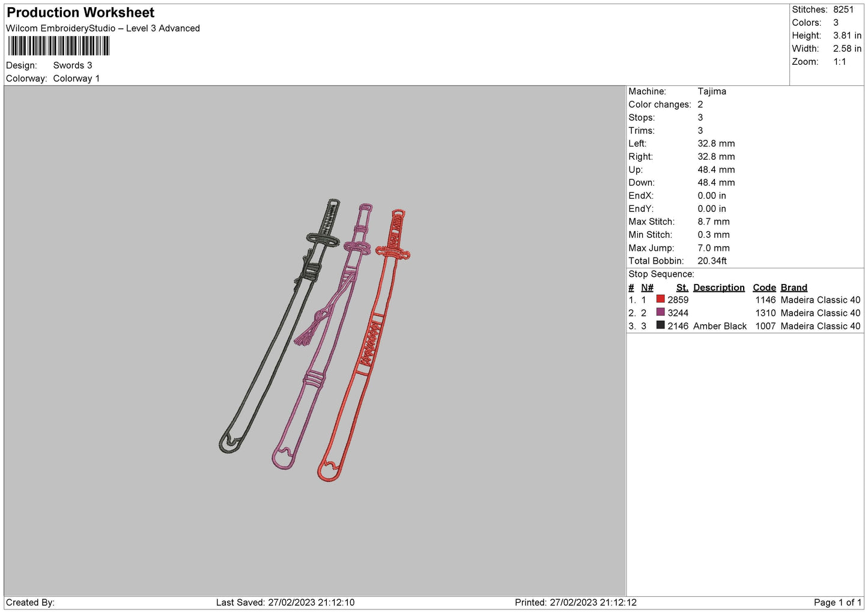Click the Up value '48.4 mm'
Image resolution: width=868 pixels, height=613 pixels.
[716, 170]
